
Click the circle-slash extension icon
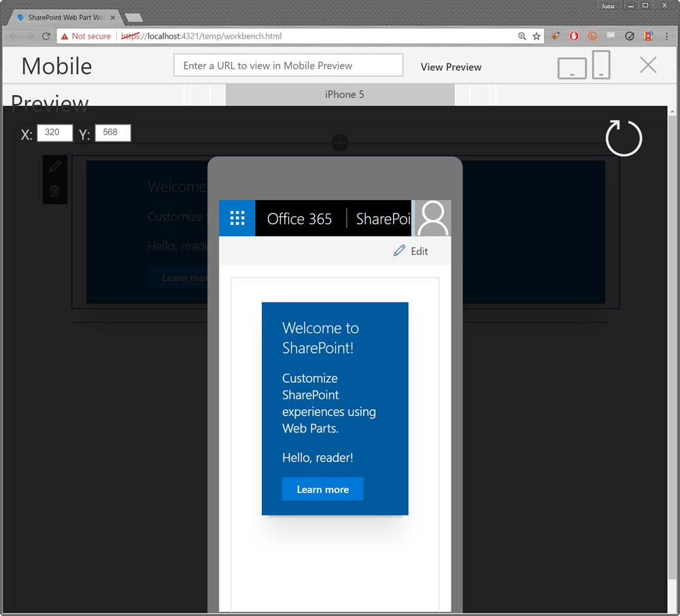coord(630,37)
